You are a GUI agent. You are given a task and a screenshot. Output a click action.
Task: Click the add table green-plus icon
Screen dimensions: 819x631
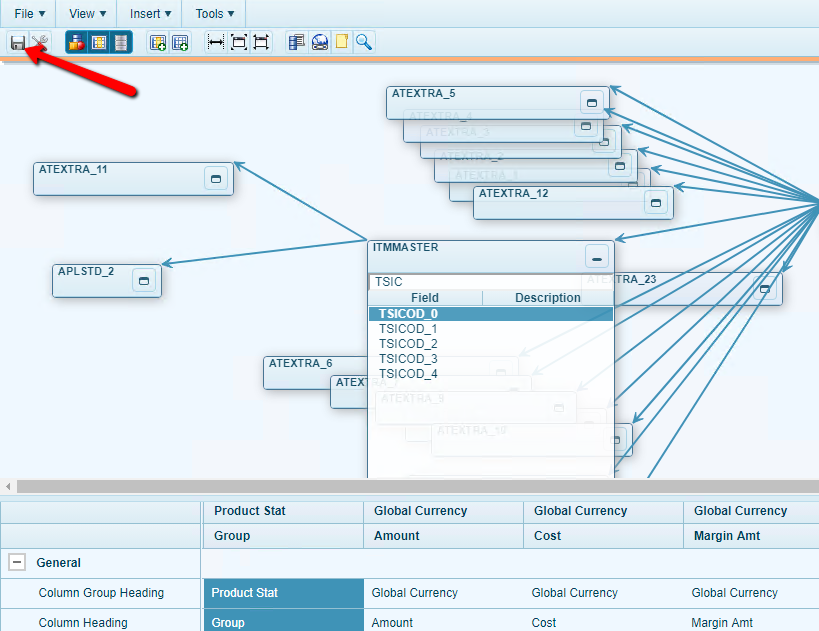coord(157,42)
